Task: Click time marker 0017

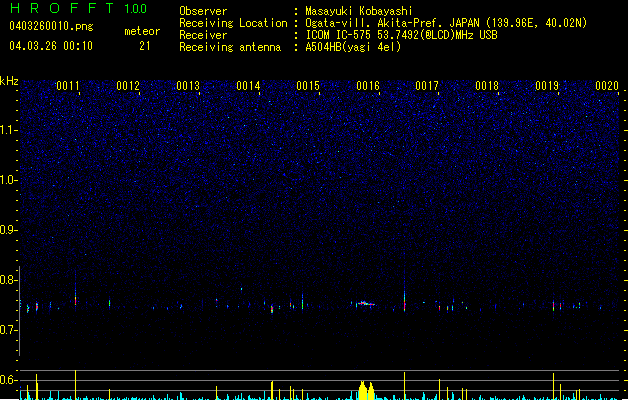Action: (427, 86)
